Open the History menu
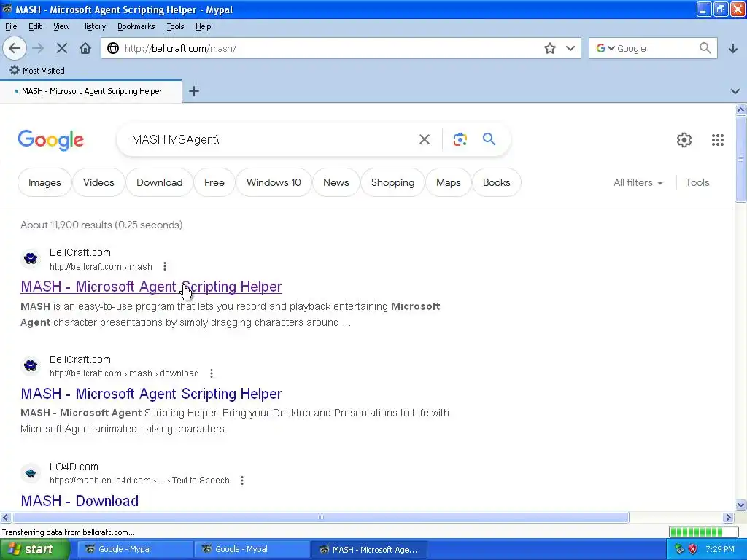 93,26
